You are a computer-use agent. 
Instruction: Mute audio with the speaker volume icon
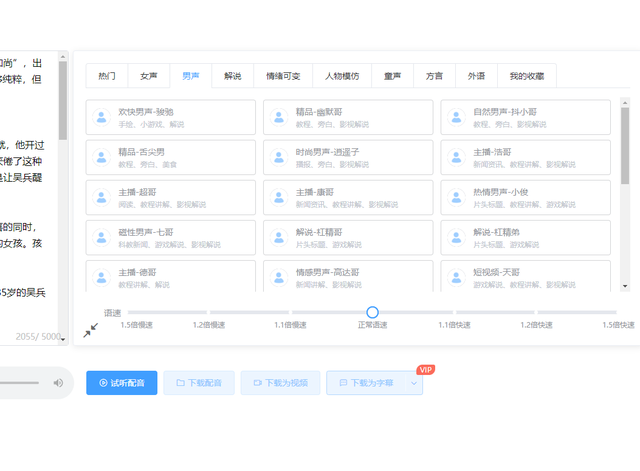58,383
